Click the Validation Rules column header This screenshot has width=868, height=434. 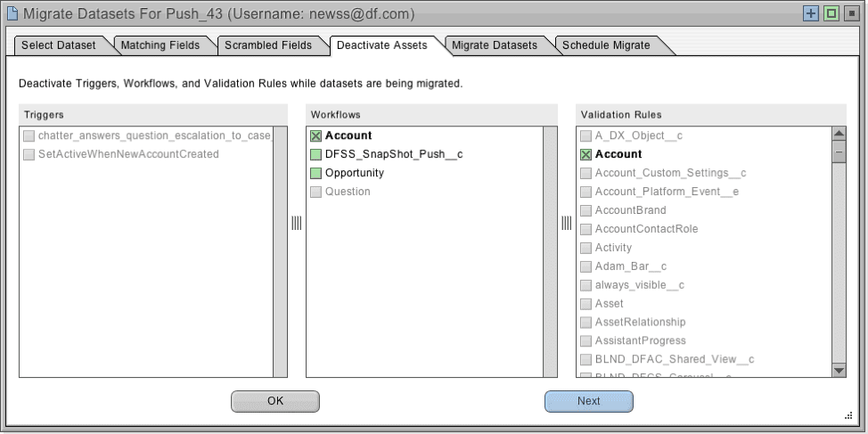coord(711,115)
